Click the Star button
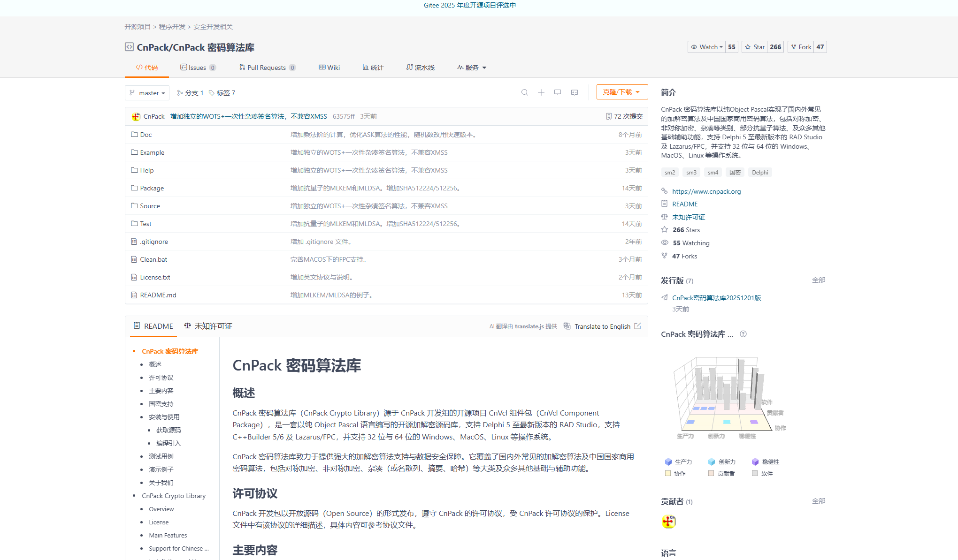958x560 pixels. (x=755, y=47)
